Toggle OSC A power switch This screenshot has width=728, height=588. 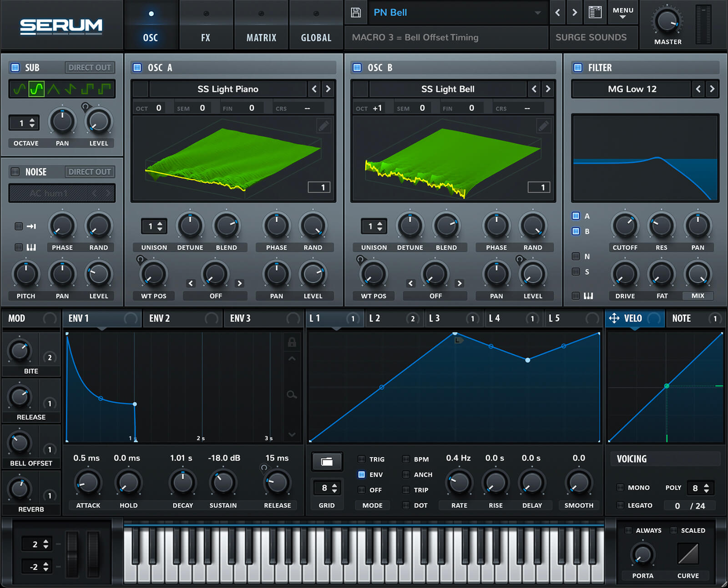pos(137,67)
